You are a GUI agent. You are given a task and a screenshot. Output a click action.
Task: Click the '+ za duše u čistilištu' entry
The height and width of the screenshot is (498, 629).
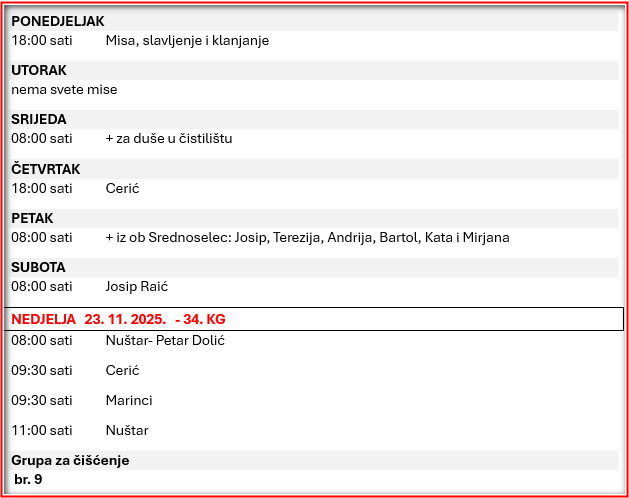(x=168, y=139)
